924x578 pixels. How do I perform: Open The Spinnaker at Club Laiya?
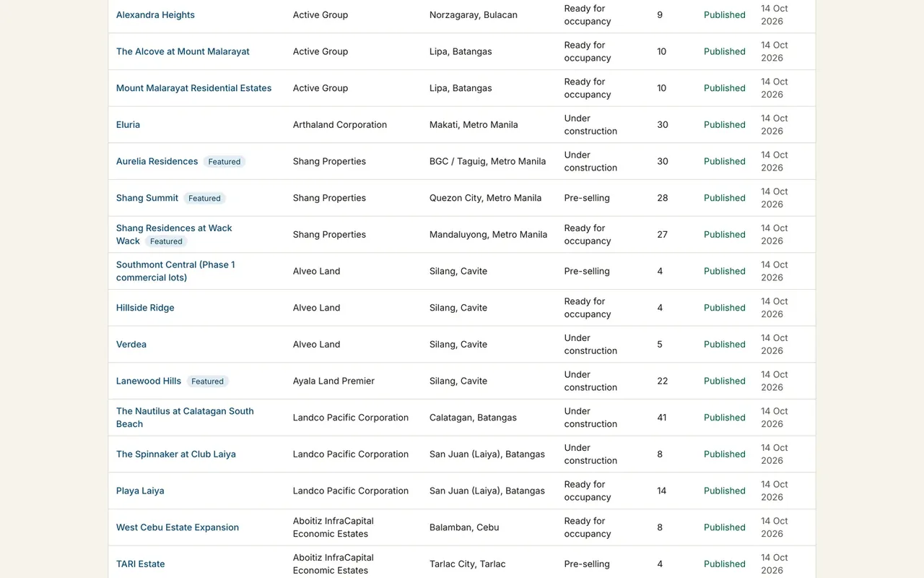176,454
